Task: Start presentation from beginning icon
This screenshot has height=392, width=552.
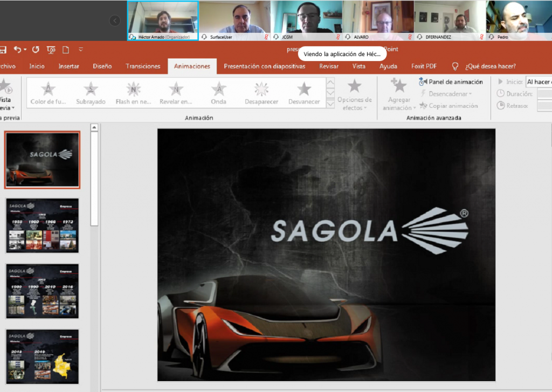Action: point(51,50)
